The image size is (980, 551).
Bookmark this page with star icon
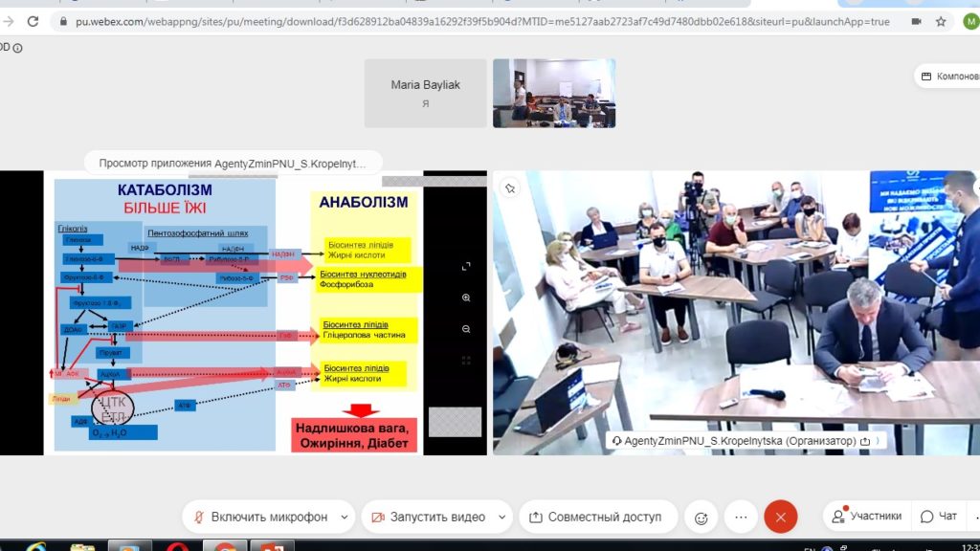tap(941, 21)
